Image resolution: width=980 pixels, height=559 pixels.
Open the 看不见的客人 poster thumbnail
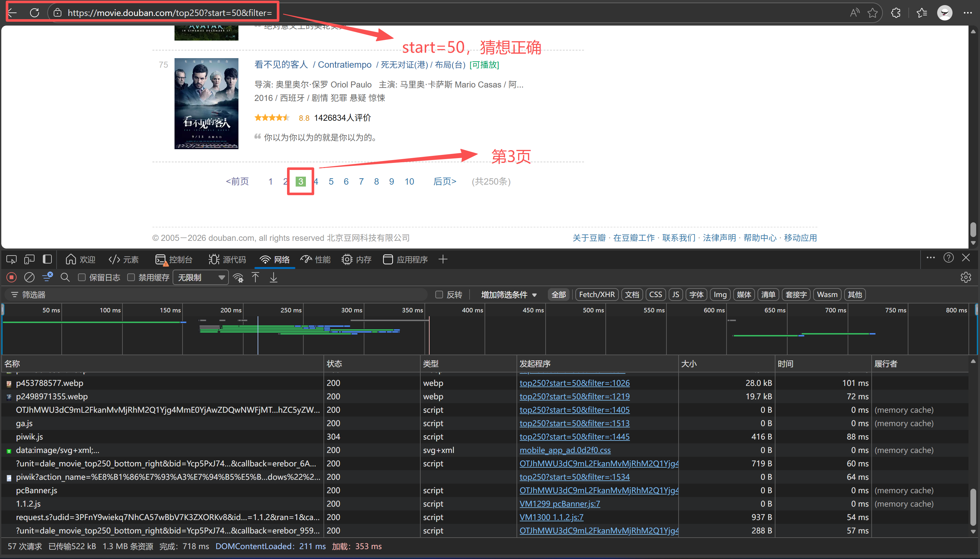pos(206,103)
